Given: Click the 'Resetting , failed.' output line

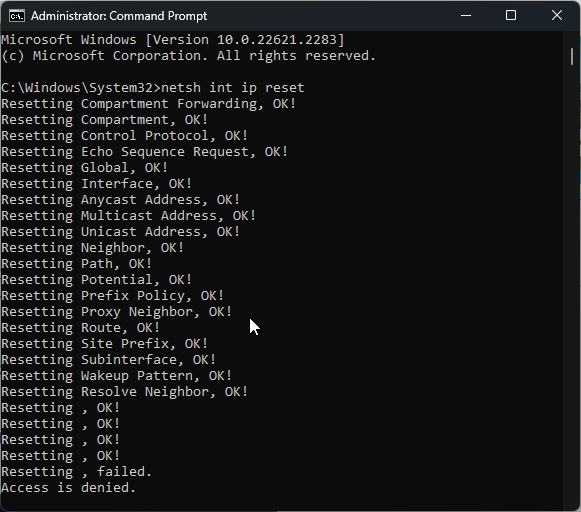Looking at the screenshot, I should click(76, 472).
